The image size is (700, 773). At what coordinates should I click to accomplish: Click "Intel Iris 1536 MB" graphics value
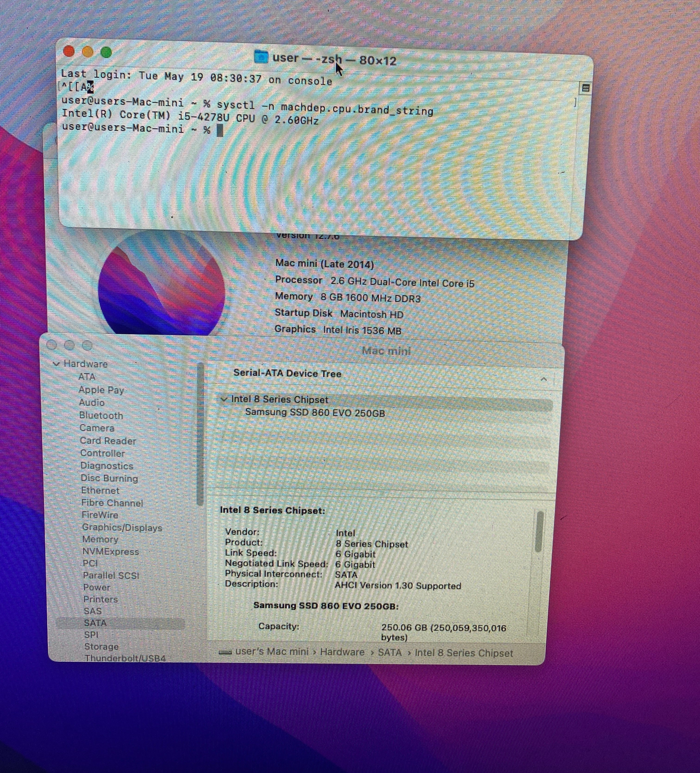[x=362, y=330]
